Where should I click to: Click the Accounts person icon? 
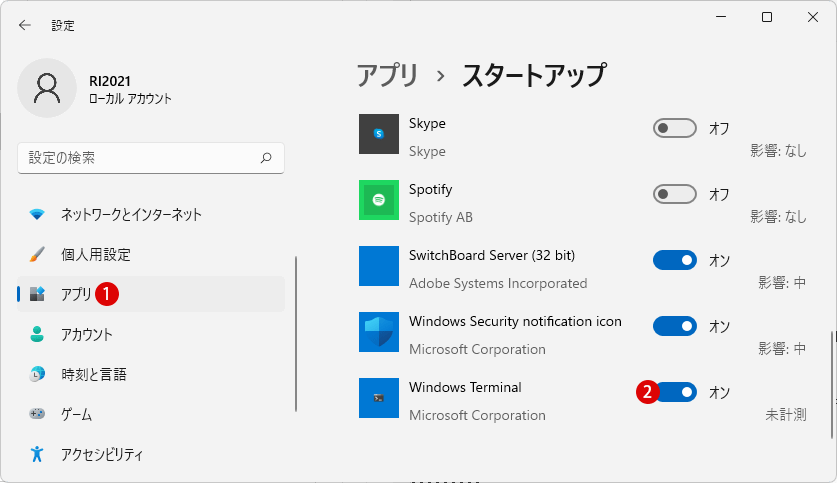(37, 334)
